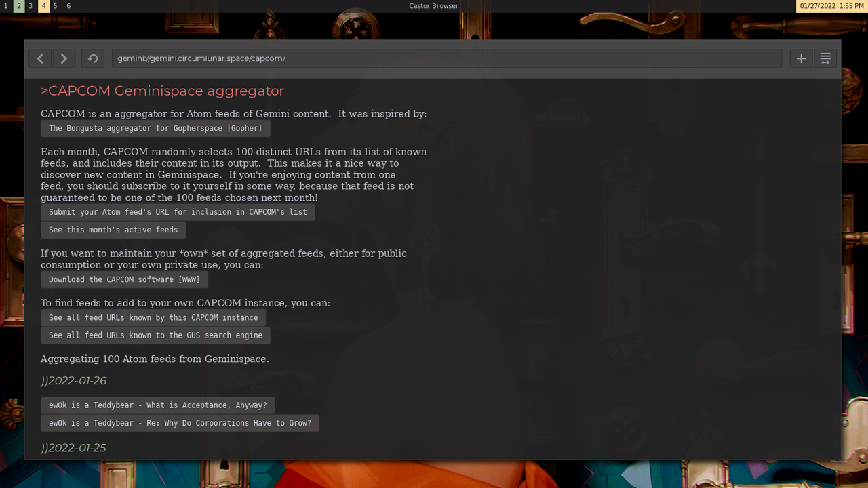The width and height of the screenshot is (868, 488).
Task: Go back with the left arrow button
Action: (41, 58)
